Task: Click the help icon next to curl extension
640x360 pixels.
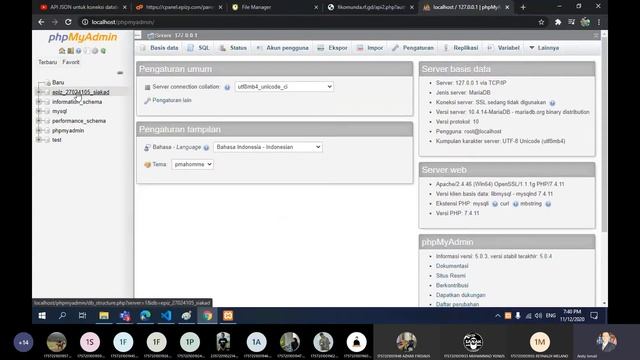Action: point(516,204)
